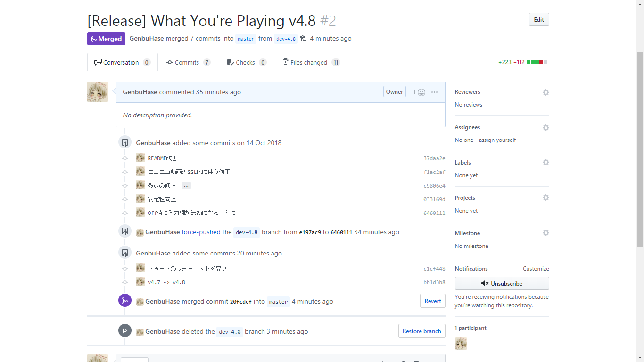Viewport: 644px width, 362px height.
Task: Open the Customize notifications link
Action: click(x=536, y=269)
